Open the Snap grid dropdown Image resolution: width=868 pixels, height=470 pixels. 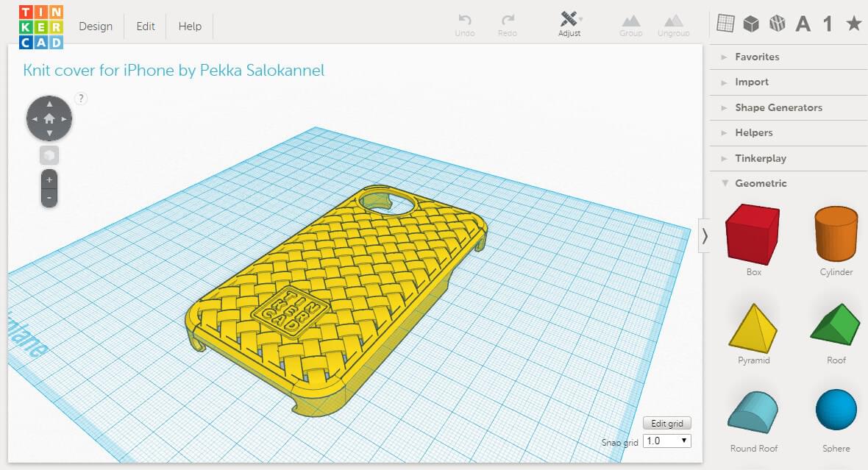[666, 441]
